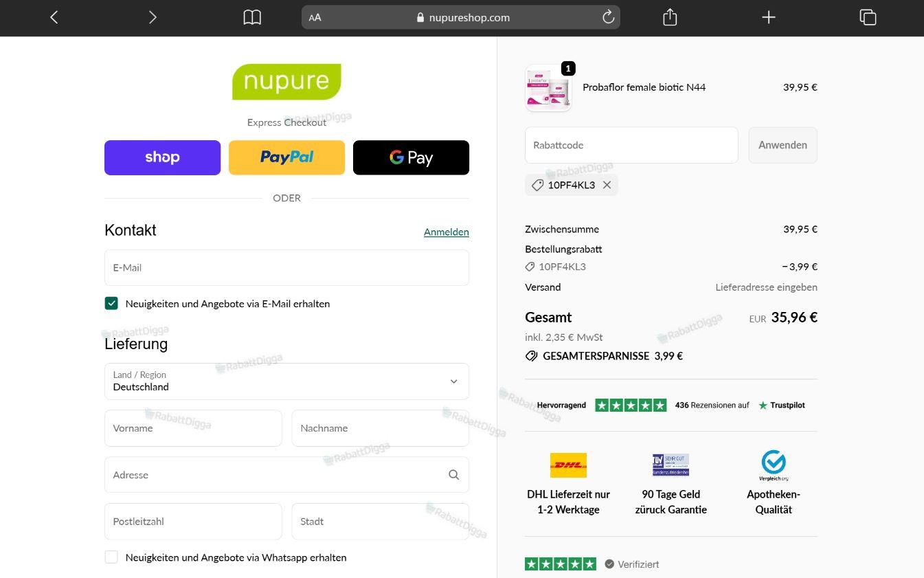Click the Probaflor product thumbnail
Viewport: 924px width, 578px height.
[548, 88]
